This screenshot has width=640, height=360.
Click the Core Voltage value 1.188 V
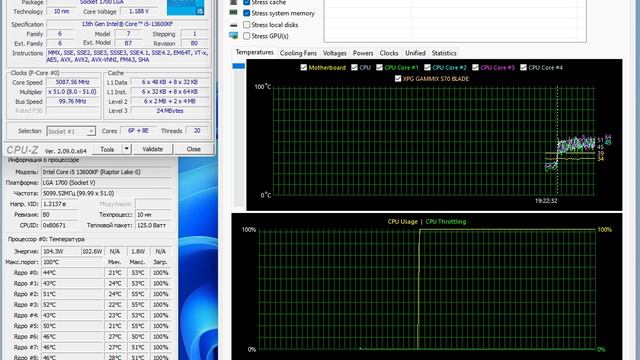point(139,11)
